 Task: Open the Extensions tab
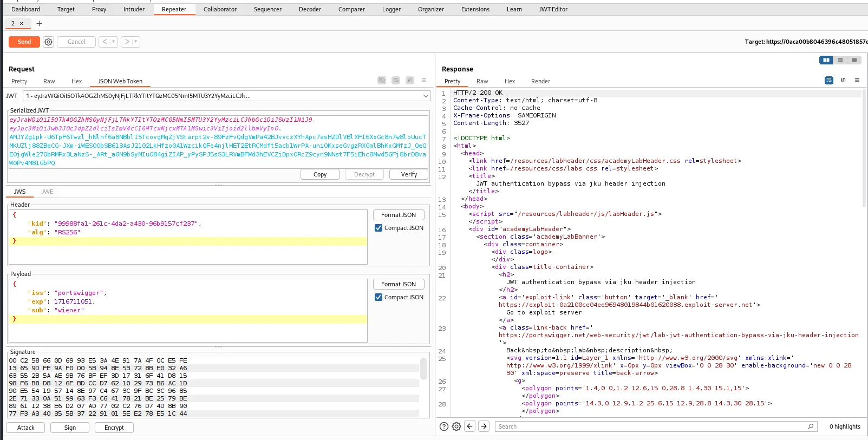click(475, 9)
